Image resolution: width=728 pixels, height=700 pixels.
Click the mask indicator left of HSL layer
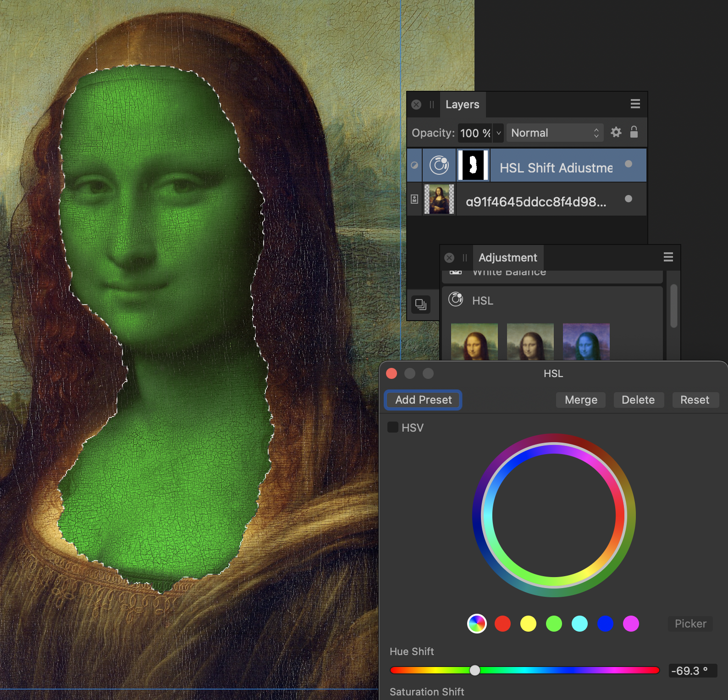pos(414,165)
